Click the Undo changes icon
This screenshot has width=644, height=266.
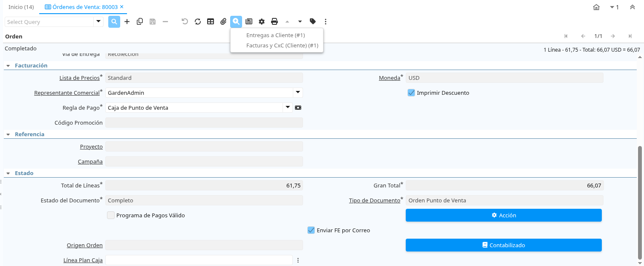pyautogui.click(x=185, y=22)
